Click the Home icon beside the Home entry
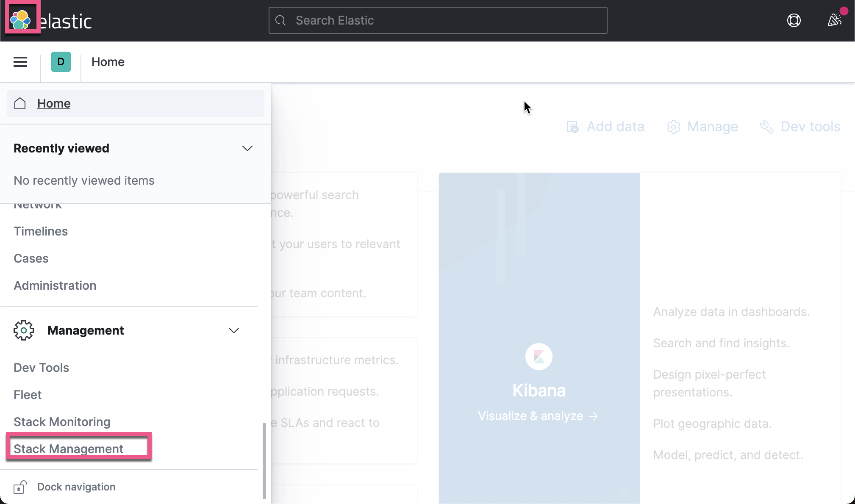 pyautogui.click(x=19, y=103)
